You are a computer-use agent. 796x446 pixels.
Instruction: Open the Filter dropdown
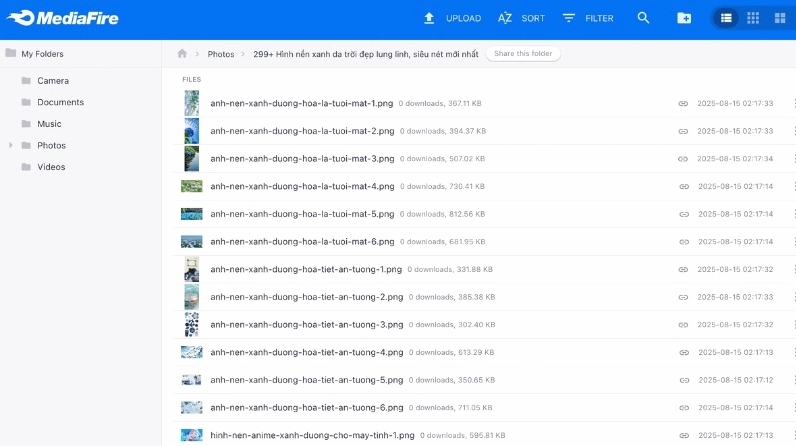click(588, 18)
